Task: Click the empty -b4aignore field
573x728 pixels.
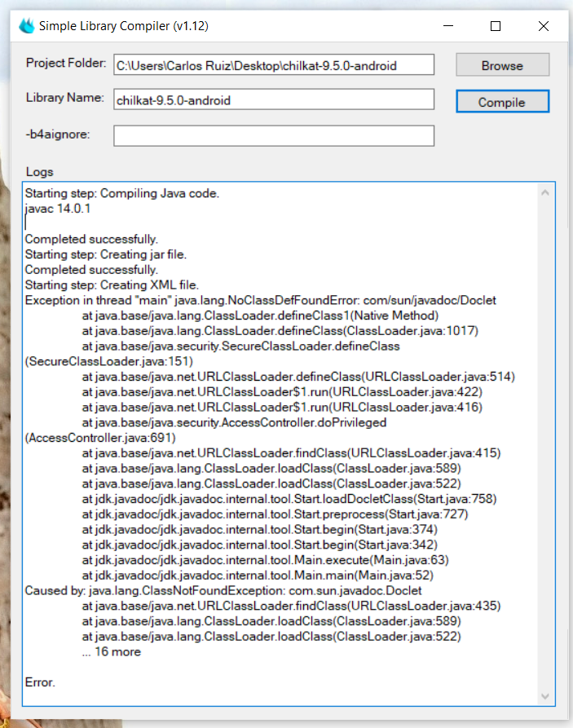Action: 274,135
